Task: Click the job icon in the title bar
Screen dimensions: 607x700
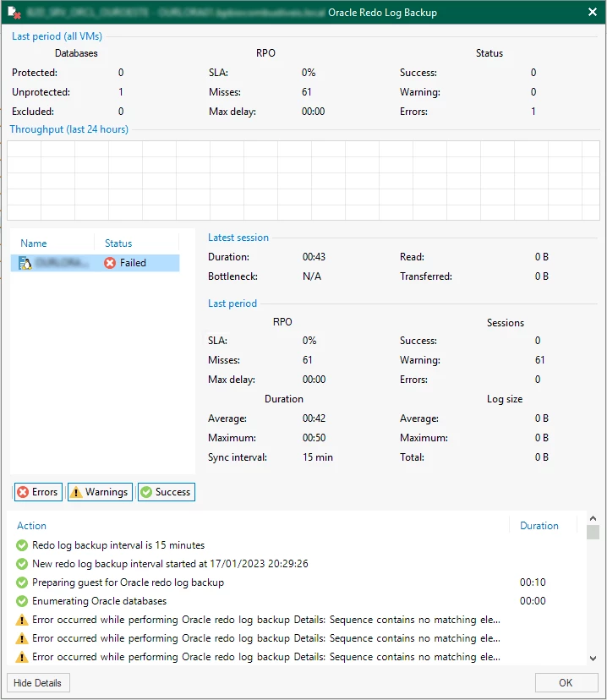Action: (14, 13)
